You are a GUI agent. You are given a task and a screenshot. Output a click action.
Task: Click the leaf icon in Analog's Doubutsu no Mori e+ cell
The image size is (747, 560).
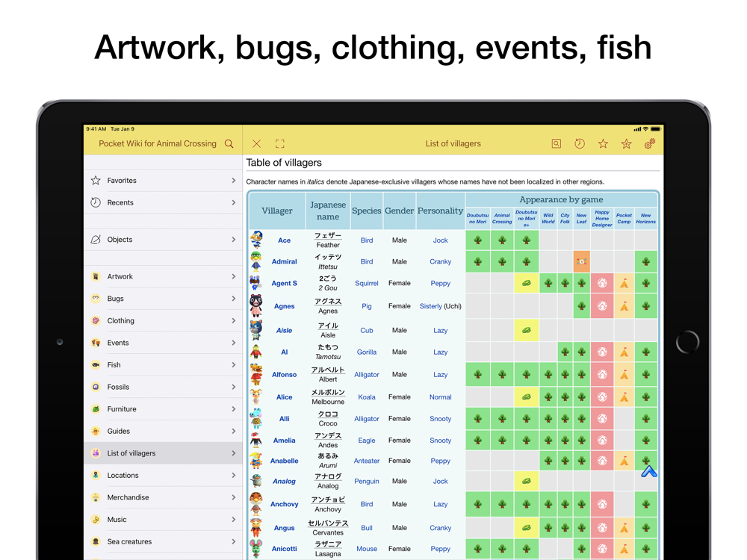coord(527,481)
